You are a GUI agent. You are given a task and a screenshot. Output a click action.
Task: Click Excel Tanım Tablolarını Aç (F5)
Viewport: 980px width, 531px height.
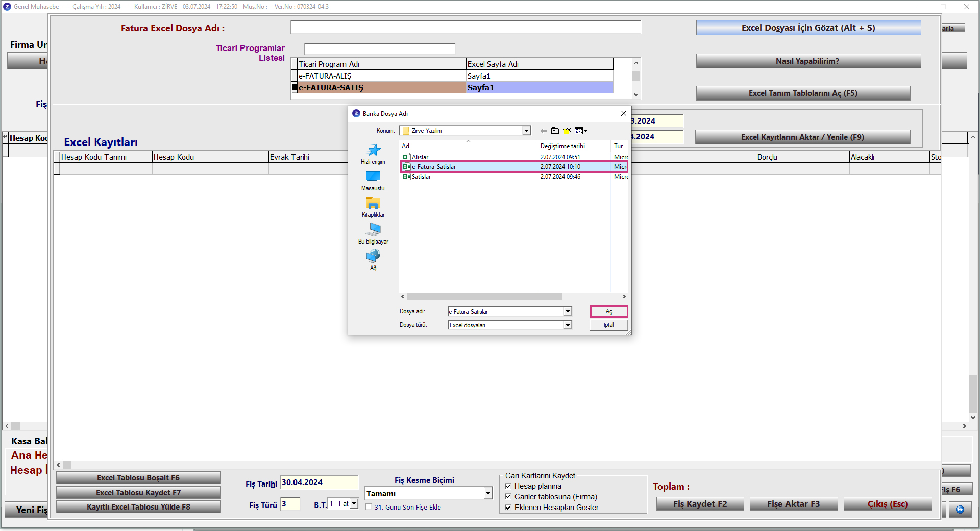[803, 93]
